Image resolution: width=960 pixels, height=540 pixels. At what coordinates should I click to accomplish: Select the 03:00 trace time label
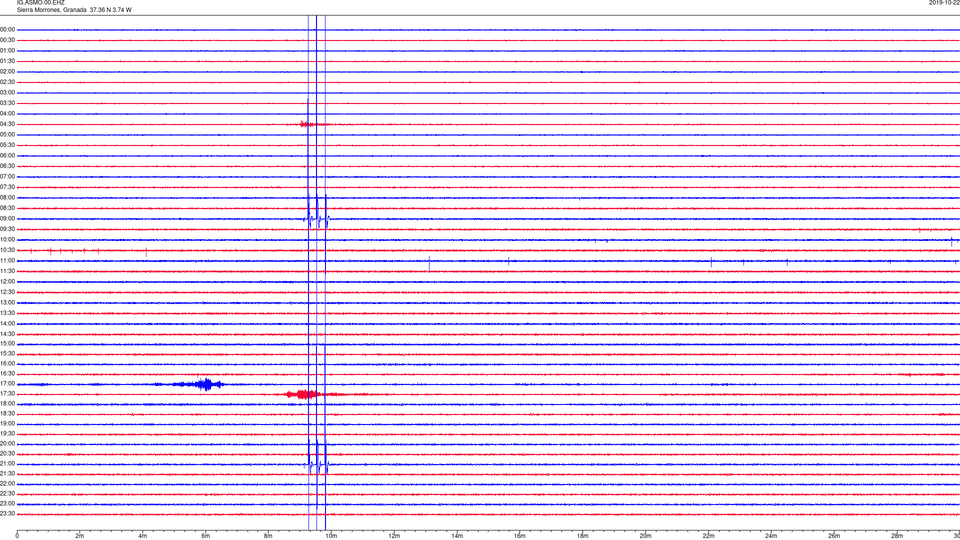[8, 92]
